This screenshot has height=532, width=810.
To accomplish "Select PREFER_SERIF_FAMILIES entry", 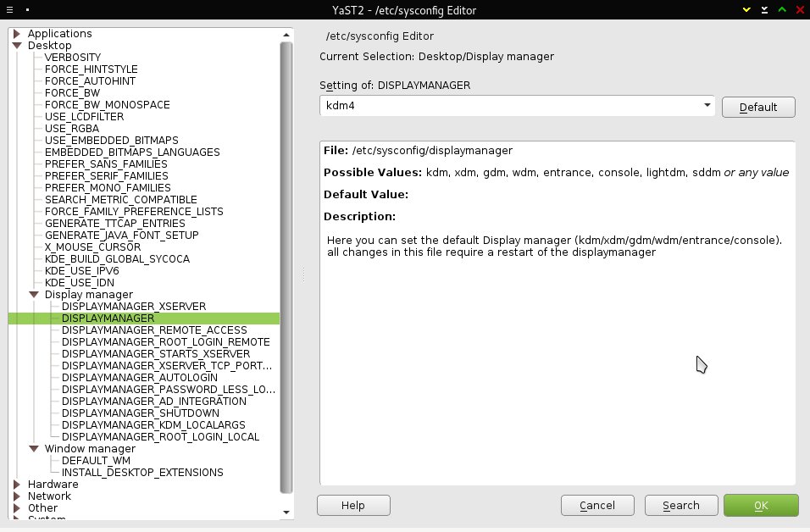I will [107, 176].
